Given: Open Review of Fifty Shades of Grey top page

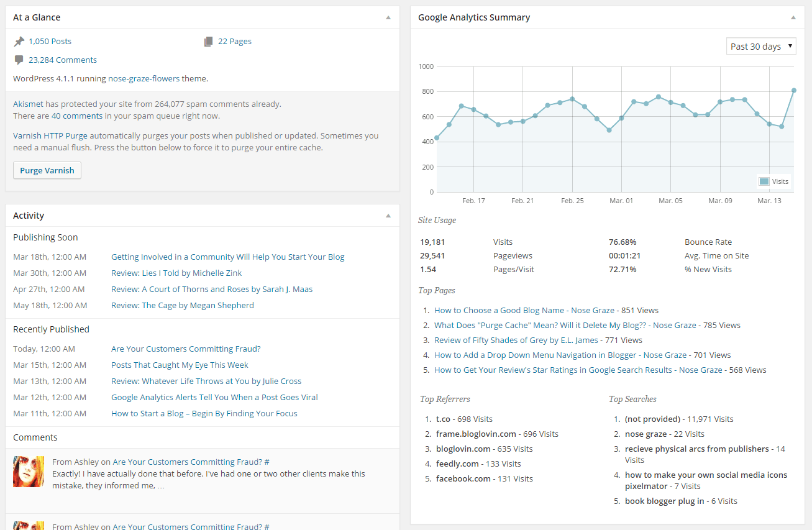Looking at the screenshot, I should coord(516,340).
